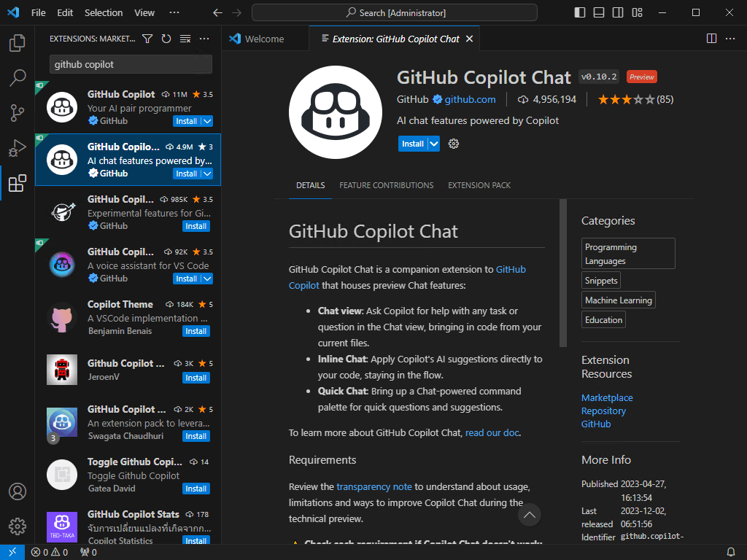Install the JeroenV Github Copilot extension

click(196, 378)
